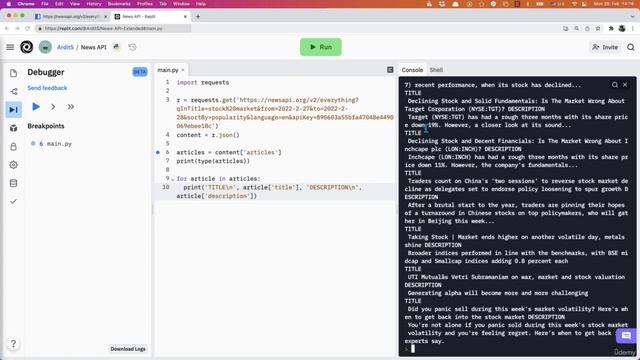Download debugger logs
This screenshot has width=640, height=360.
pos(128,349)
